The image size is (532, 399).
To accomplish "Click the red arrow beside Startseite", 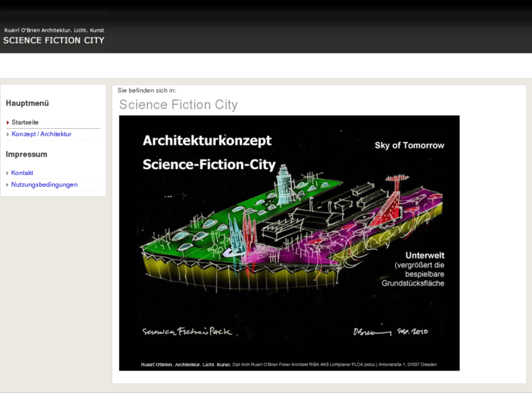I will [8, 122].
